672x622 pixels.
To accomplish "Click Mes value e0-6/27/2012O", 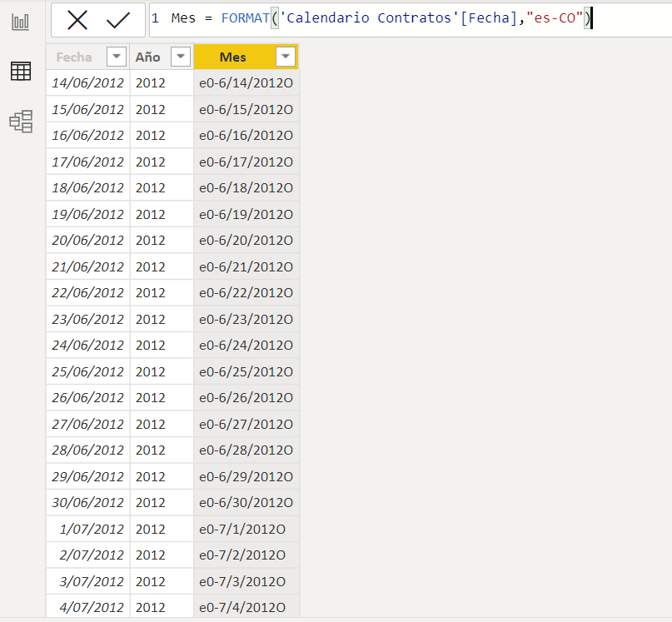I will [246, 424].
